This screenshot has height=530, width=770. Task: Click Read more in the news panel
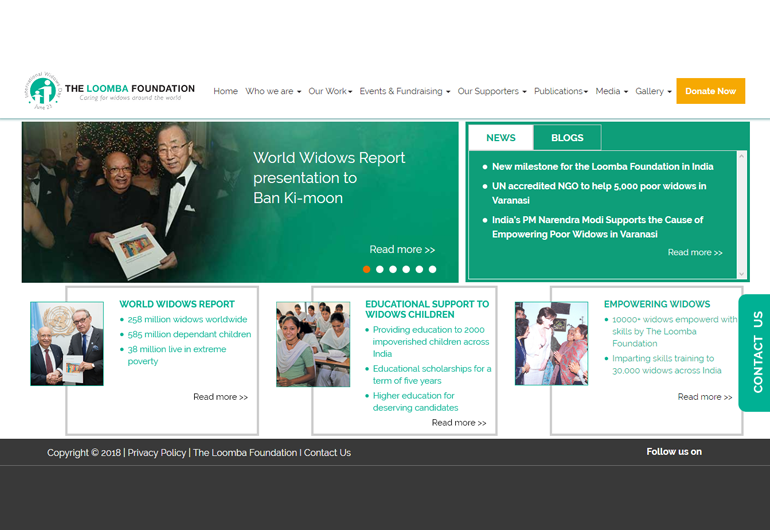point(695,252)
